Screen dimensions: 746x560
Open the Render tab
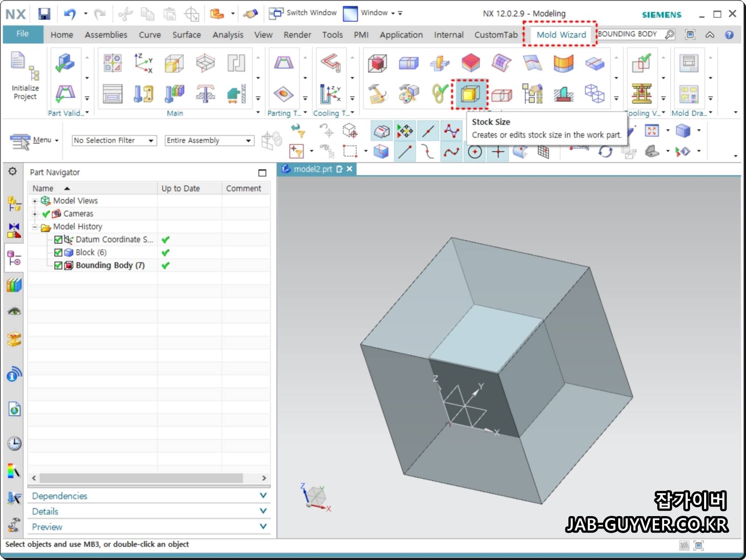tap(297, 35)
